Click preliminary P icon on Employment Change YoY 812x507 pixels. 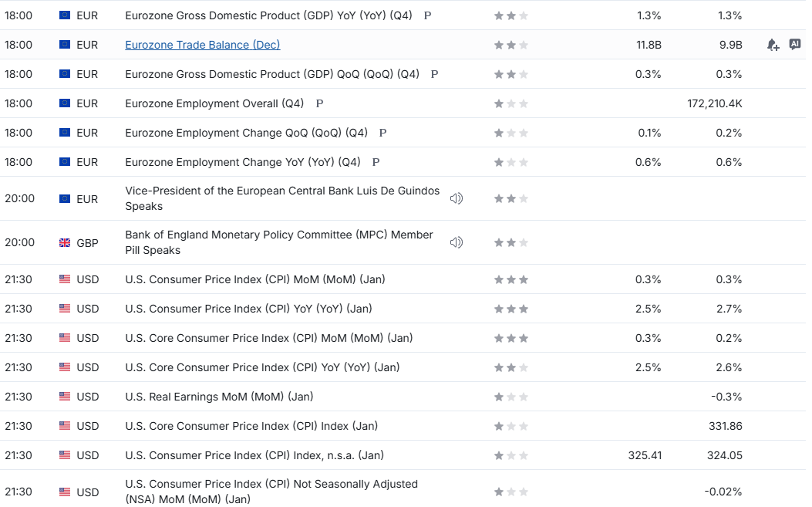[x=376, y=162]
